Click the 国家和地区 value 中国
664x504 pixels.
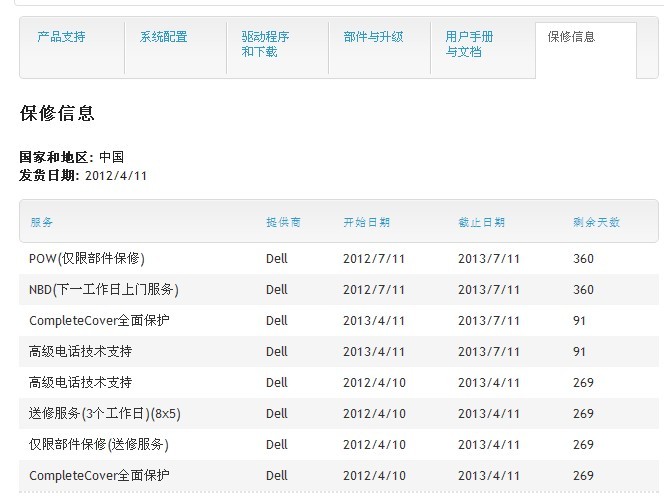(x=111, y=157)
